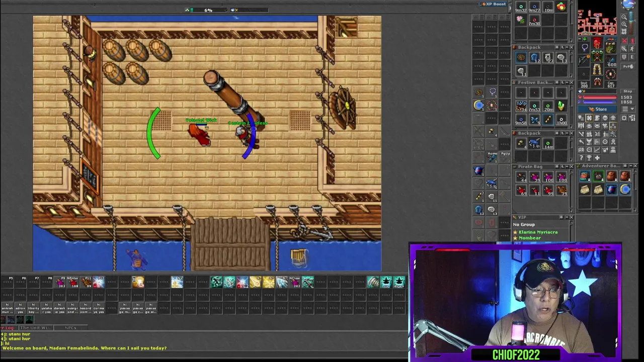Click the blue mana bar
The height and width of the screenshot is (362, 644).
(599, 102)
